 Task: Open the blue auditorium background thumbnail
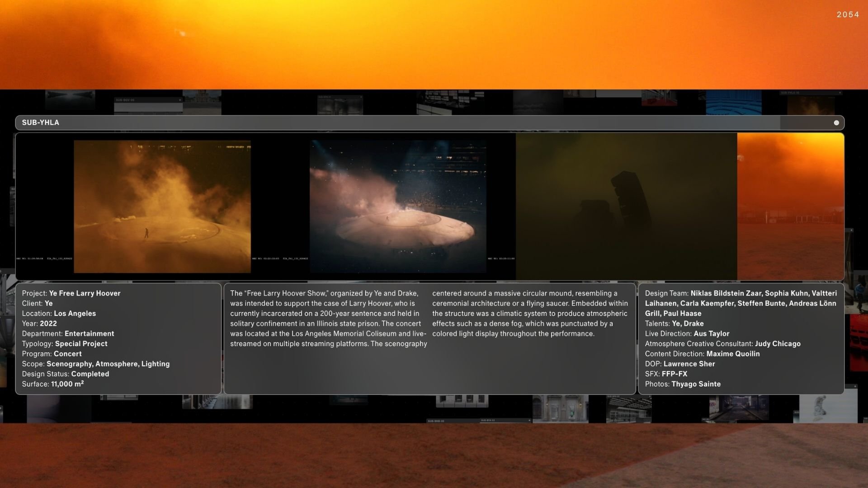point(733,102)
